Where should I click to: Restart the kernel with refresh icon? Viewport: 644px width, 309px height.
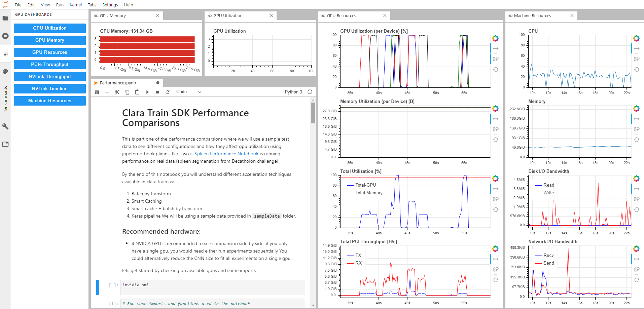168,92
